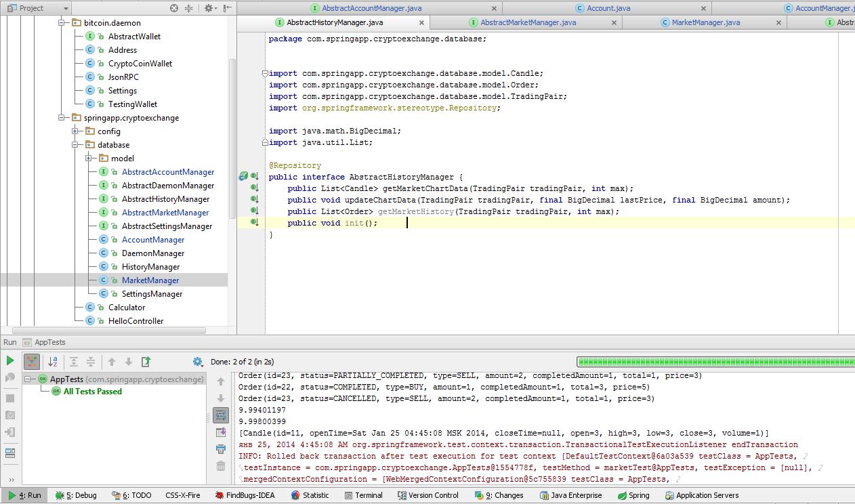Click the export test results icon
This screenshot has width=855, height=504.
click(146, 362)
